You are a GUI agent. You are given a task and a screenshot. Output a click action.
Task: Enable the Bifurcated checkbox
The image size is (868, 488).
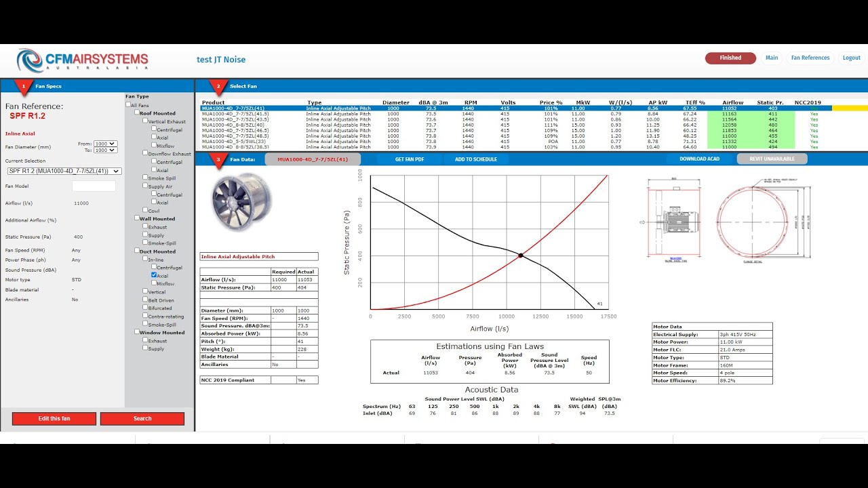145,308
